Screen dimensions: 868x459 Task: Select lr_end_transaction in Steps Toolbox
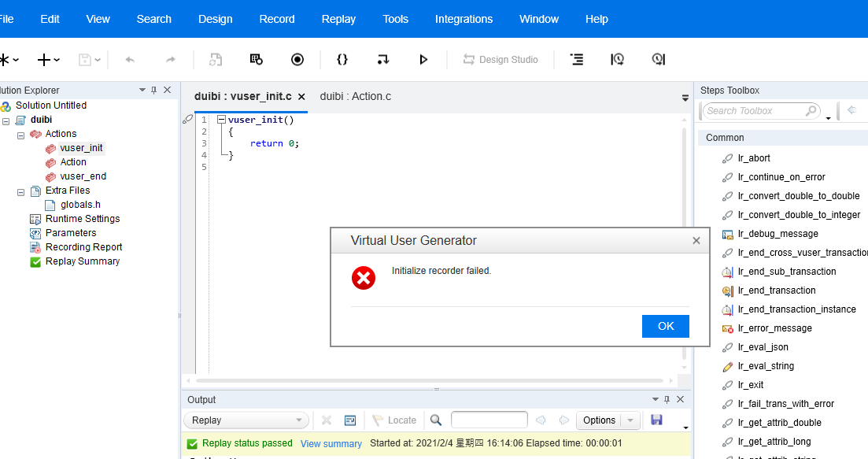(x=777, y=291)
